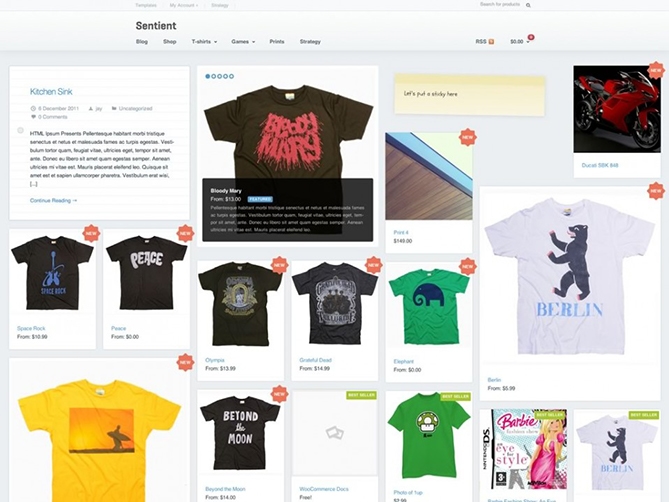Click the comments icon under Kitchen Sink
This screenshot has height=502, width=669.
[x=34, y=117]
